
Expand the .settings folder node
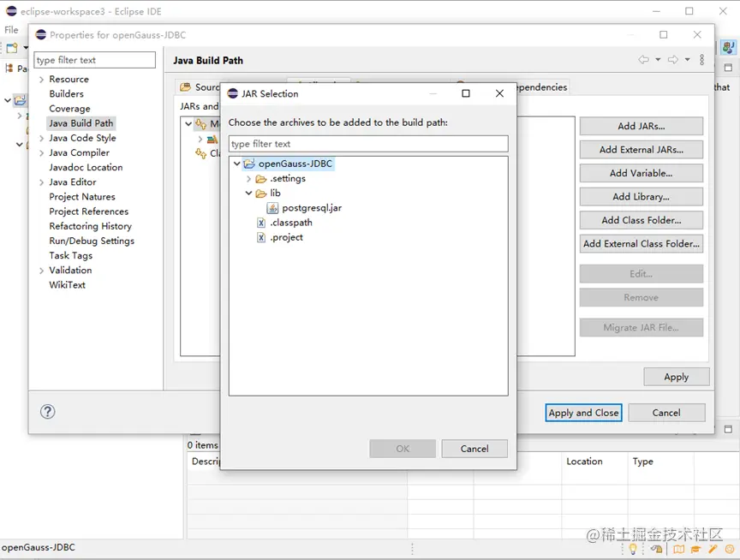click(248, 179)
